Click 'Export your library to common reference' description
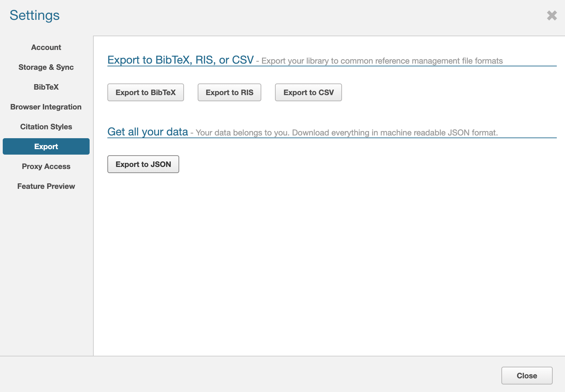Image resolution: width=565 pixels, height=392 pixels. pyautogui.click(x=382, y=61)
